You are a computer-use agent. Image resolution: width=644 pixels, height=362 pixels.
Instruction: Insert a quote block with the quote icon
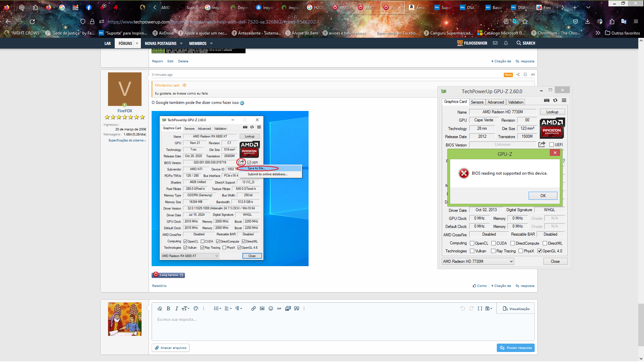(297, 308)
